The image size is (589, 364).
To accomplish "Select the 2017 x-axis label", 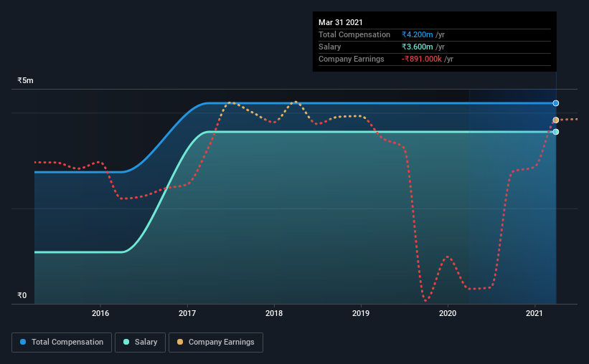I will [187, 313].
